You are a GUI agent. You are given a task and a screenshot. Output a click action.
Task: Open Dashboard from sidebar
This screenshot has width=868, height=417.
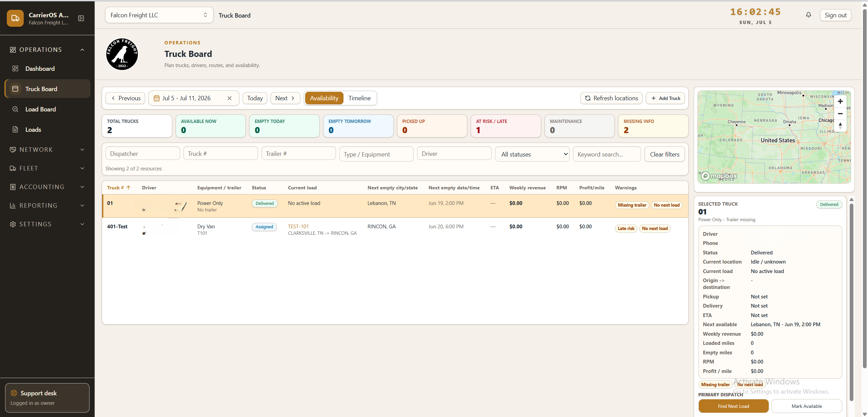point(47,69)
